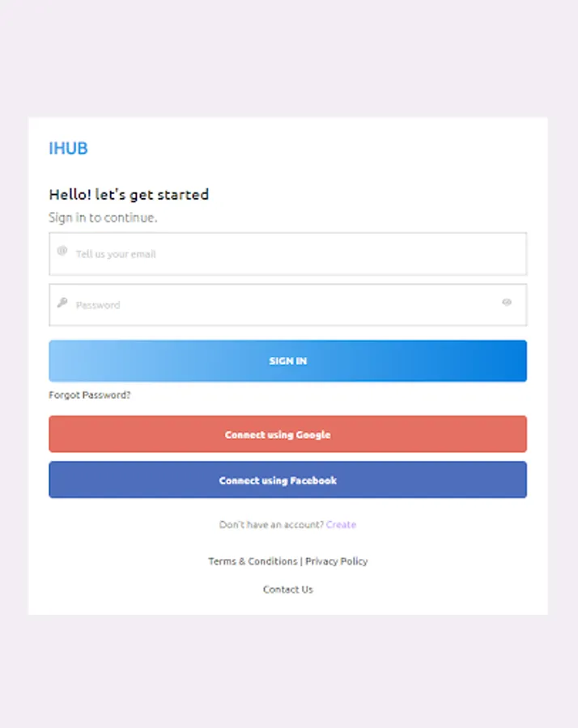Open the Forgot Password? link
The height and width of the screenshot is (728, 578).
coord(90,395)
